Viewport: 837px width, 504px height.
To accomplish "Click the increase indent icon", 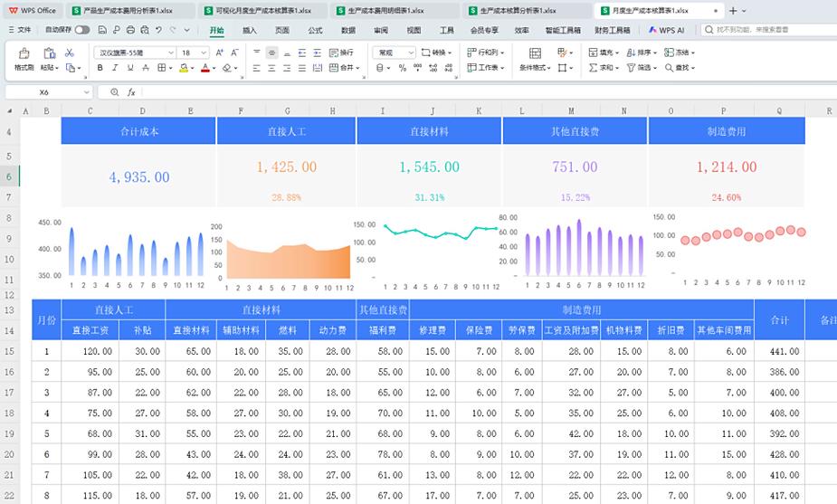I will tap(317, 52).
